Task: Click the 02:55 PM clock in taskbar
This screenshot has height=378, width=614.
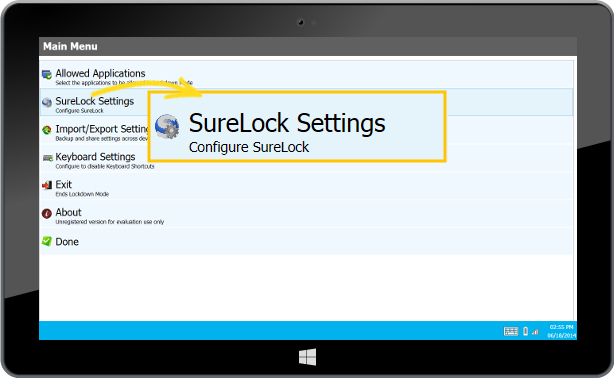Action: click(x=562, y=327)
